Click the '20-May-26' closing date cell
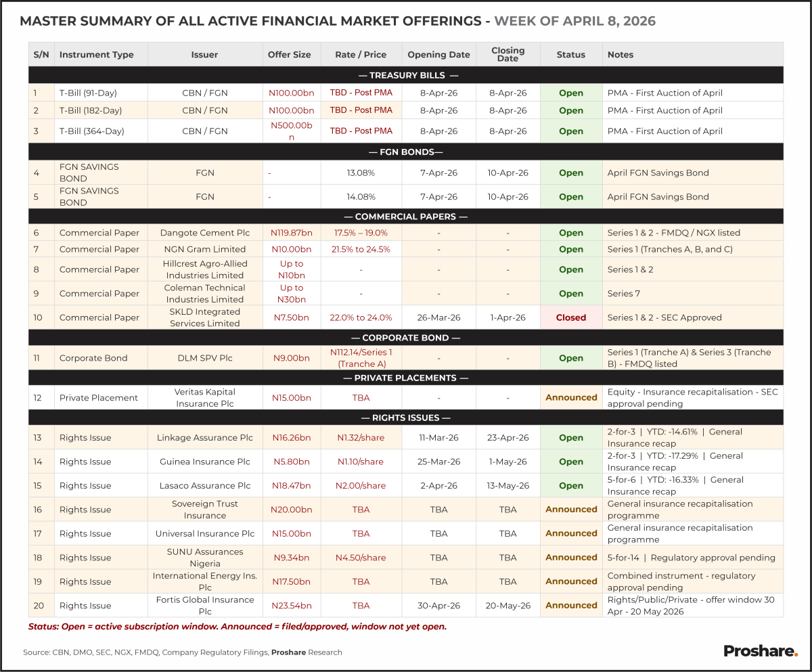 point(507,606)
